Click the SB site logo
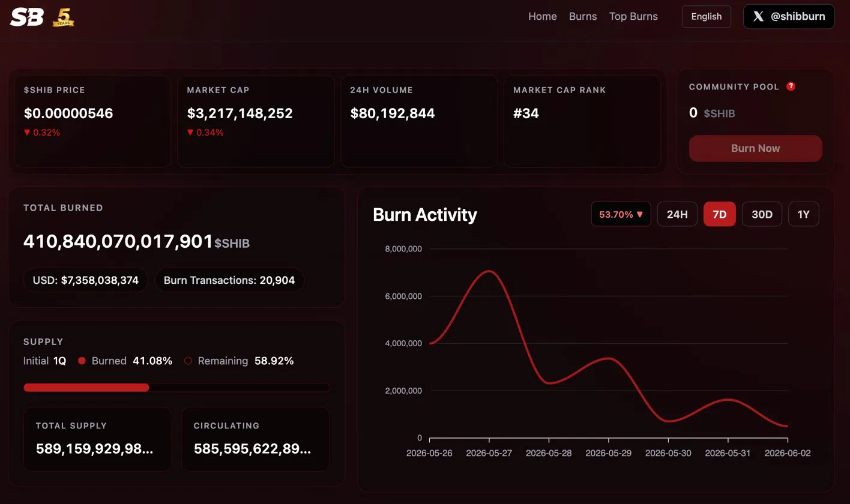The image size is (850, 504). click(27, 17)
